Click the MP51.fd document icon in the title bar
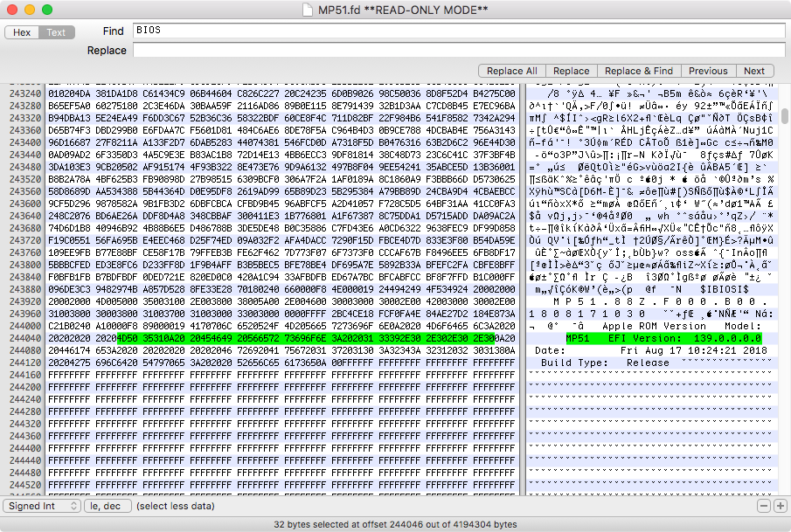The image size is (791, 532). [x=307, y=10]
